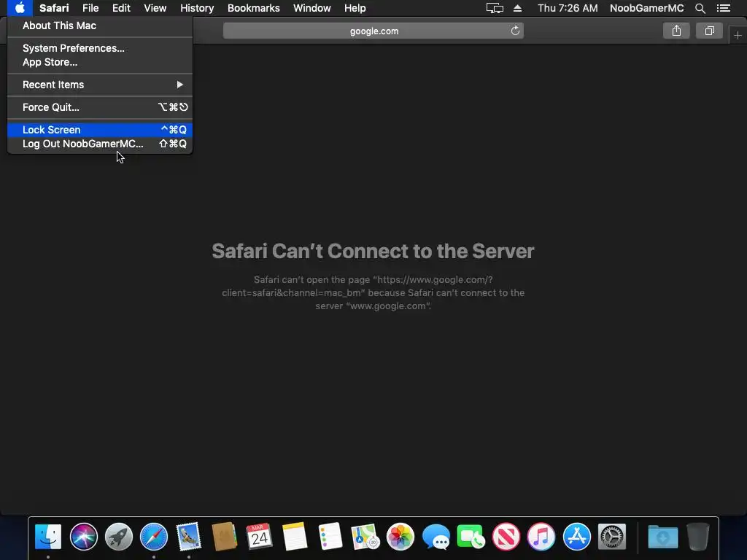
Task: Open Calendar icon showing 24
Action: [x=259, y=537]
